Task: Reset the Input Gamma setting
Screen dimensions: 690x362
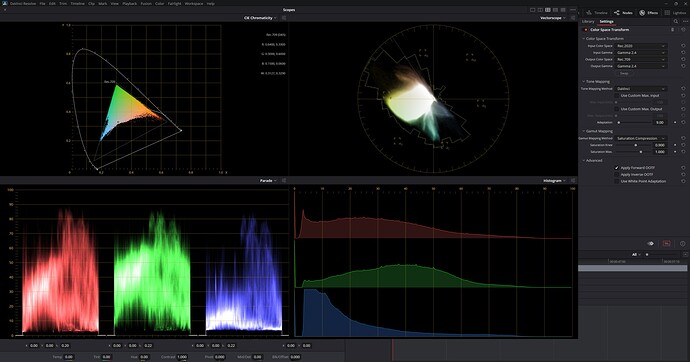Action: click(x=683, y=52)
